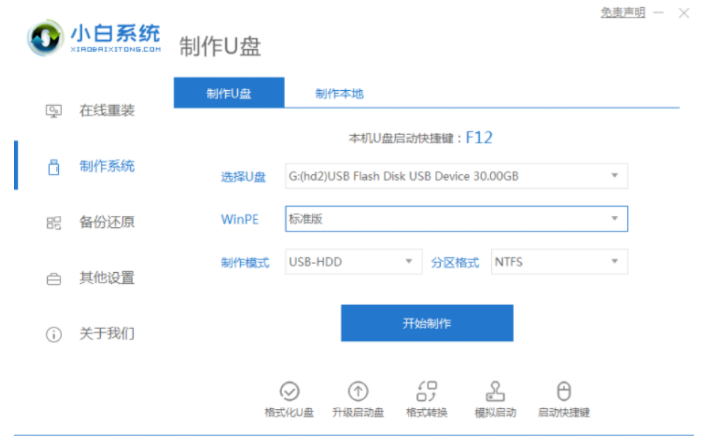The image size is (718, 436).
Task: Go to 在线重装 in the sidebar
Action: click(106, 110)
